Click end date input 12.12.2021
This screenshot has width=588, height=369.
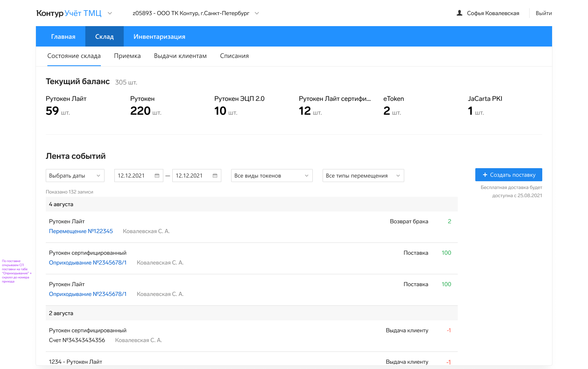click(x=197, y=176)
